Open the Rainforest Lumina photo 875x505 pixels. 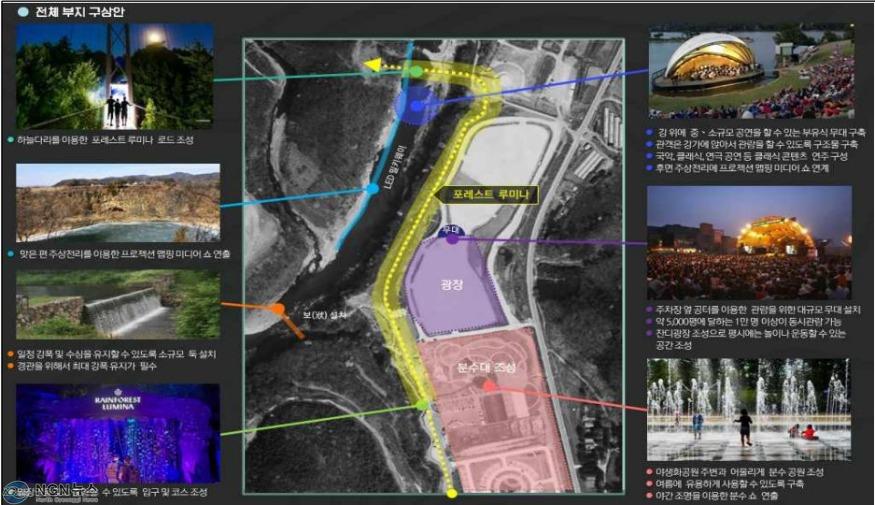click(x=118, y=433)
